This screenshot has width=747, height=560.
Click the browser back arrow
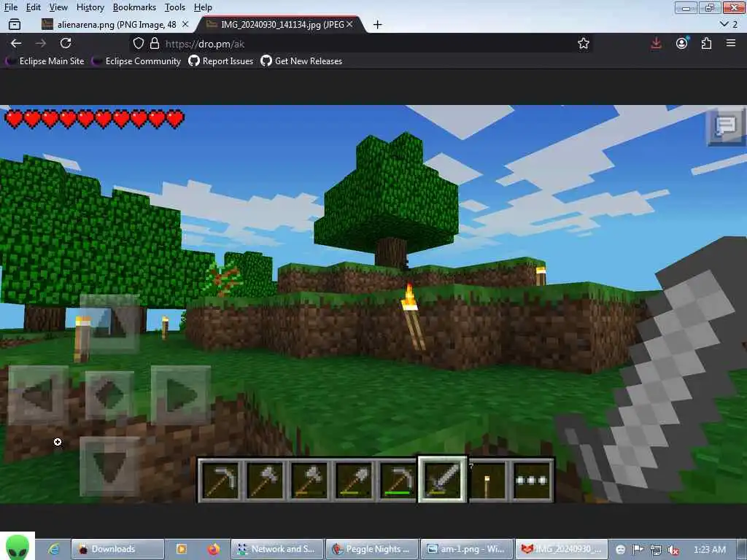(x=16, y=43)
